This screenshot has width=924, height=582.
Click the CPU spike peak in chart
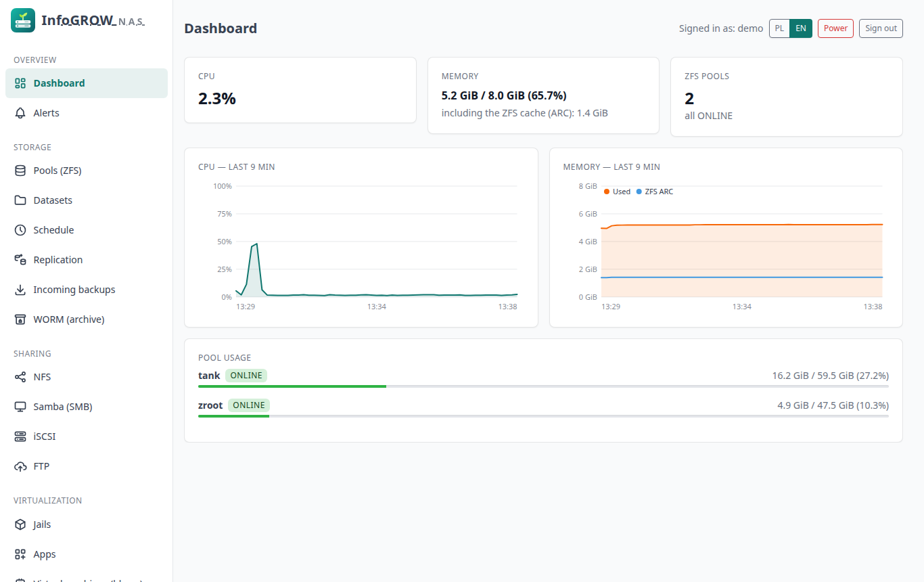pos(256,244)
